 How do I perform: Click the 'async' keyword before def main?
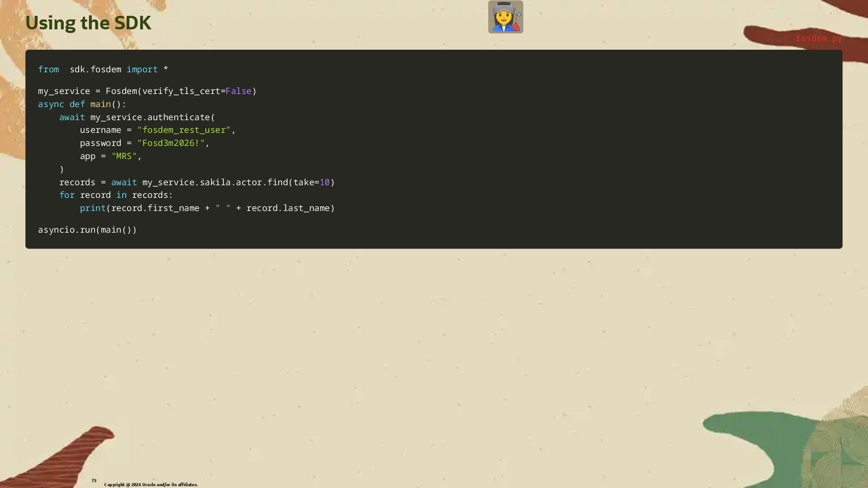(x=51, y=104)
